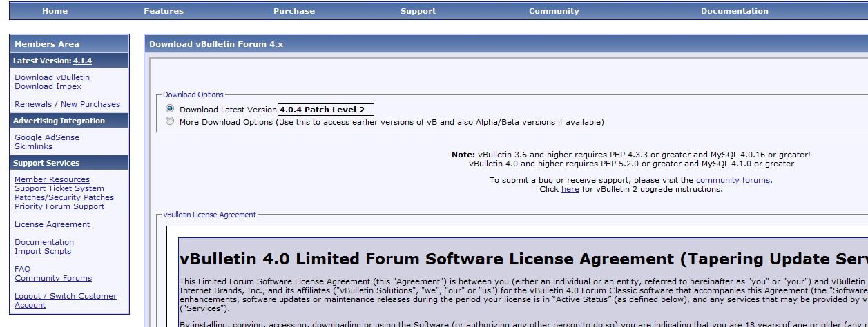This screenshot has width=868, height=327.
Task: Open the Features navigation tab
Action: (x=164, y=11)
